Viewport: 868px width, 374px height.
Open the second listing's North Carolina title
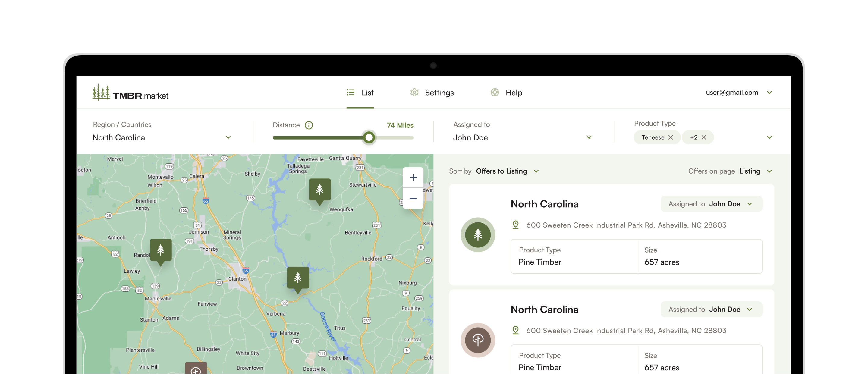tap(545, 309)
